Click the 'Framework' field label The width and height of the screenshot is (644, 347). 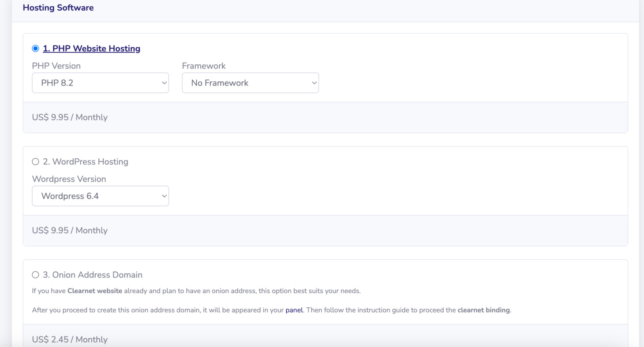[204, 66]
